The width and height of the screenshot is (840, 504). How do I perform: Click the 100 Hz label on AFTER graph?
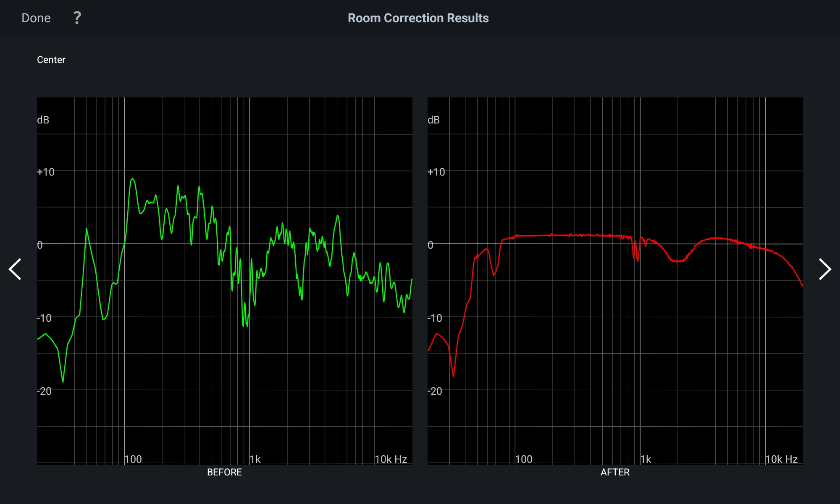(x=524, y=459)
